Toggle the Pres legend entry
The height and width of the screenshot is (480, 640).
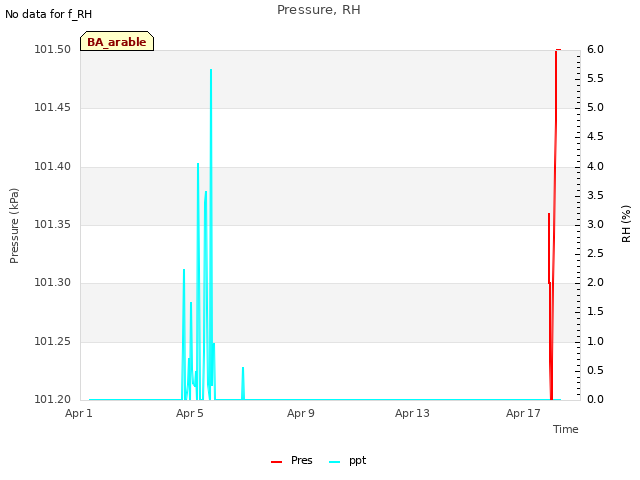coord(292,460)
